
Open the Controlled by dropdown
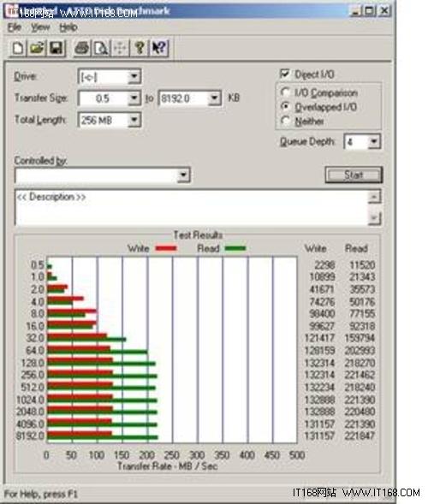pos(183,175)
